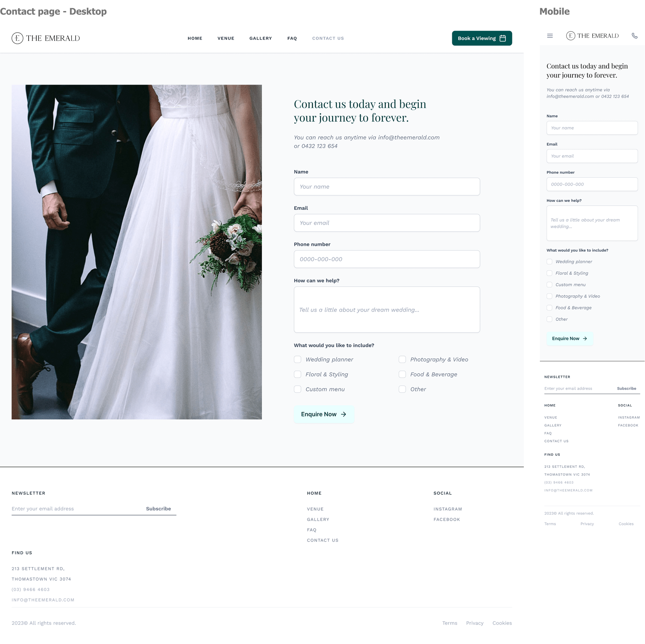Open Facebook link in desktop footer

pos(446,519)
